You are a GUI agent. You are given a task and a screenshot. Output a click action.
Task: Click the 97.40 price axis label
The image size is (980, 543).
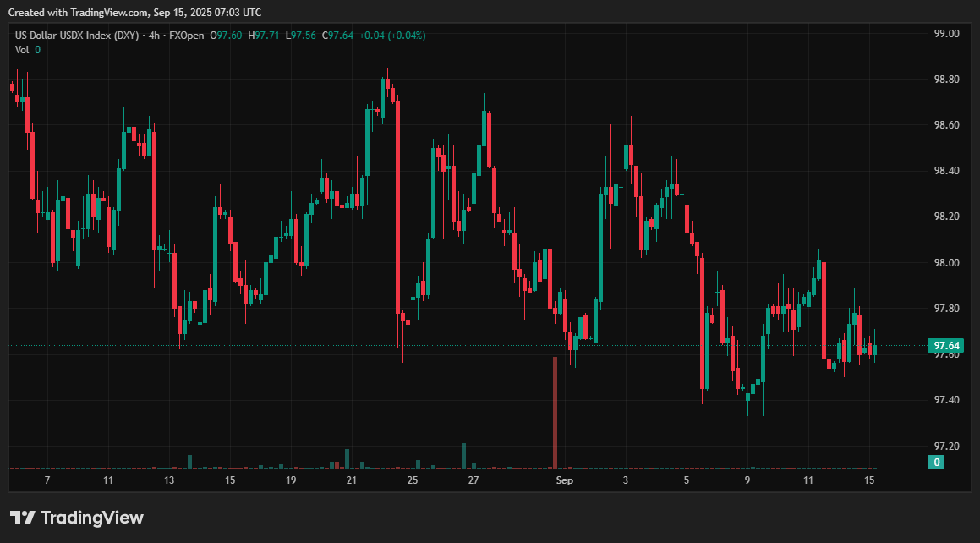pos(946,400)
